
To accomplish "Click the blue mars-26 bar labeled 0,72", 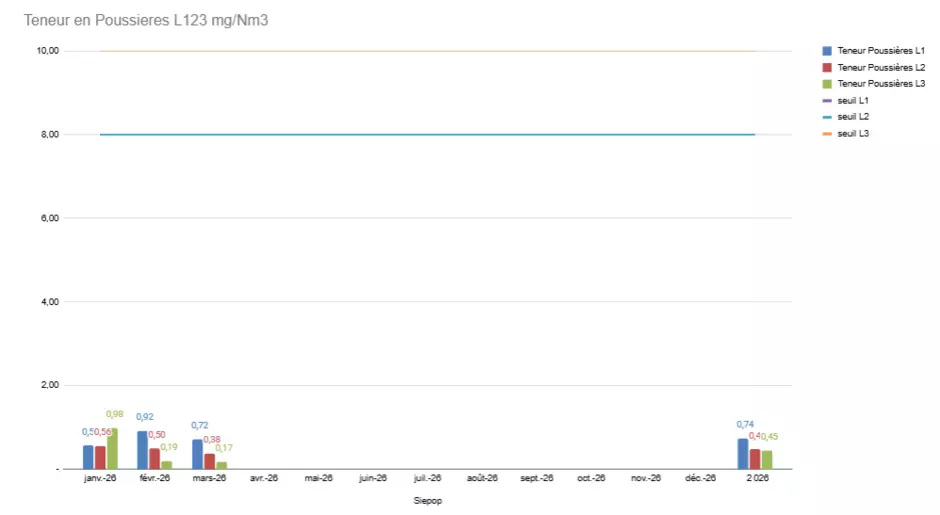I will 198,454.
